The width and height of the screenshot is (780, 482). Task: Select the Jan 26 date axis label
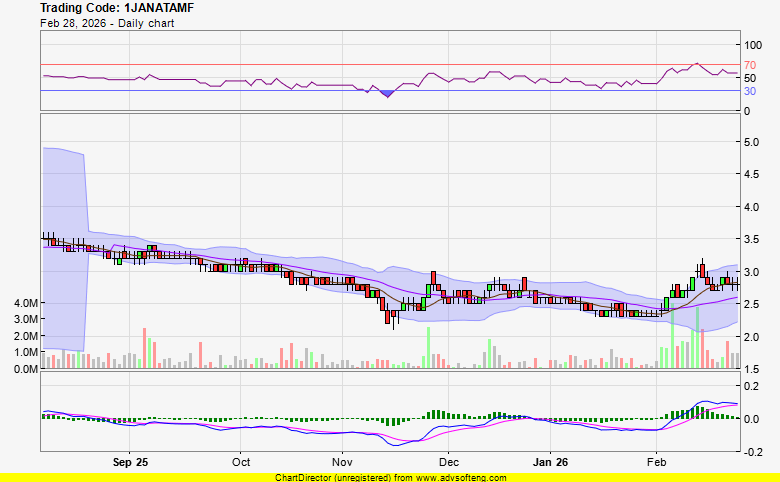[550, 463]
